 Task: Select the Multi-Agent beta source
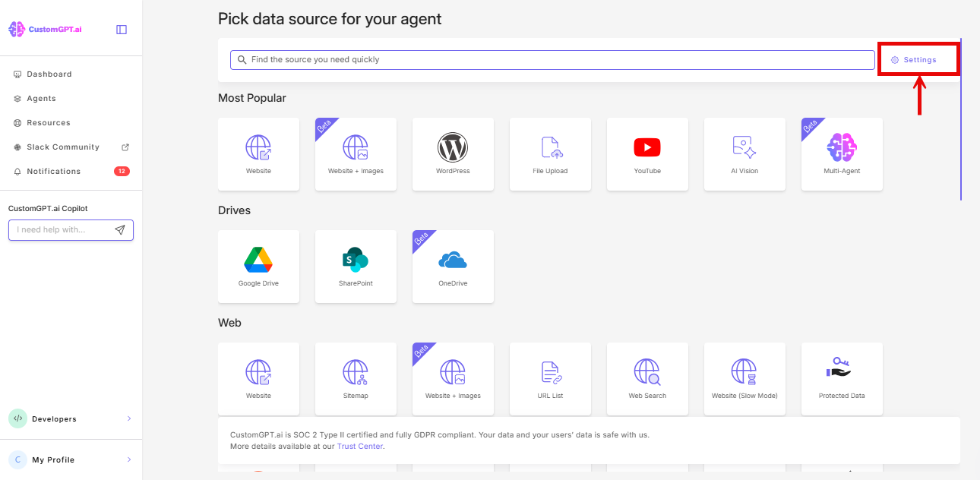click(x=842, y=154)
